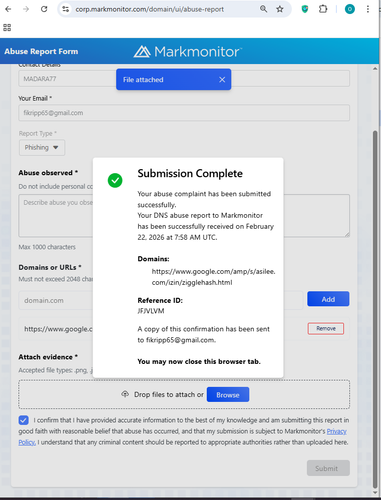Open the profile avatar menu
381x500 pixels.
350,9
